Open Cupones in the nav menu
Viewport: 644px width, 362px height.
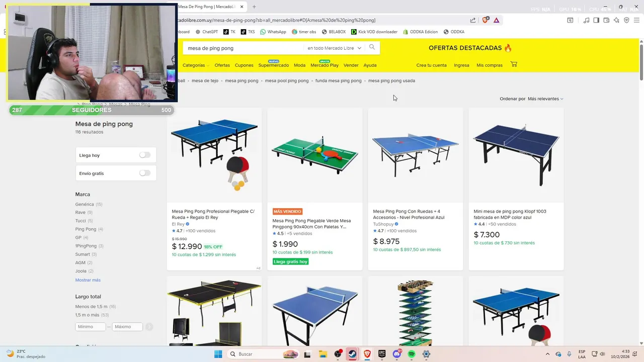(x=244, y=65)
